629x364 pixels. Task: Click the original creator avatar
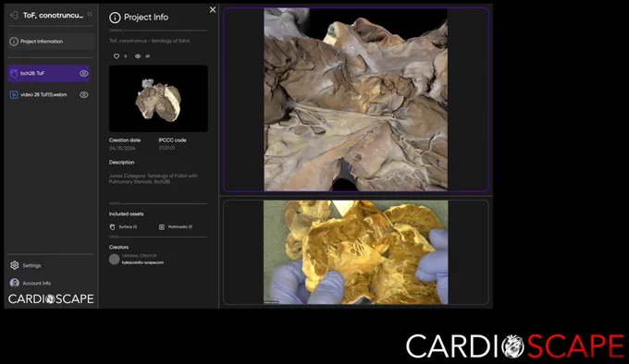[x=114, y=259]
